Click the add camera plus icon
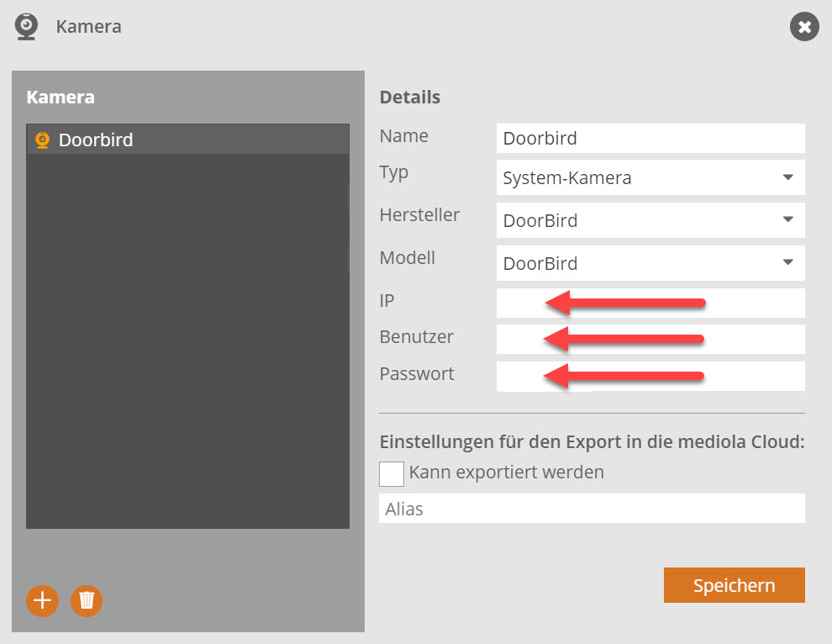Image resolution: width=832 pixels, height=644 pixels. 43,601
